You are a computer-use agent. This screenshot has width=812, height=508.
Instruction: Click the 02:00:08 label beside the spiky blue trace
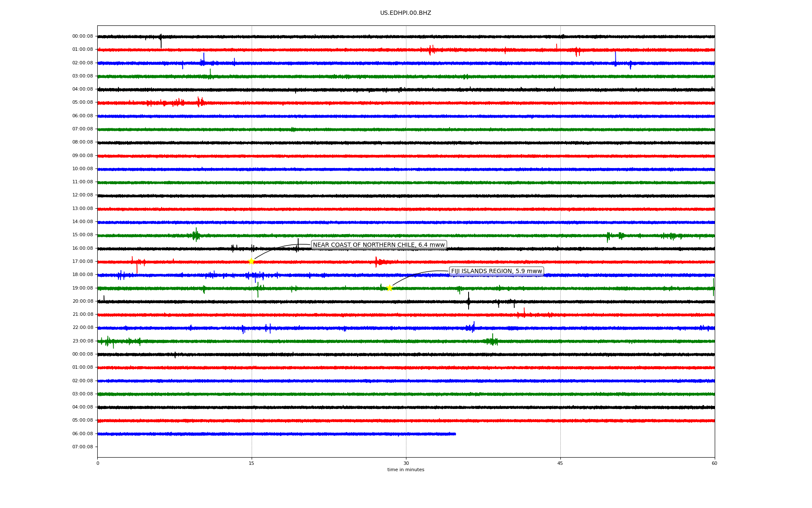tap(82, 63)
